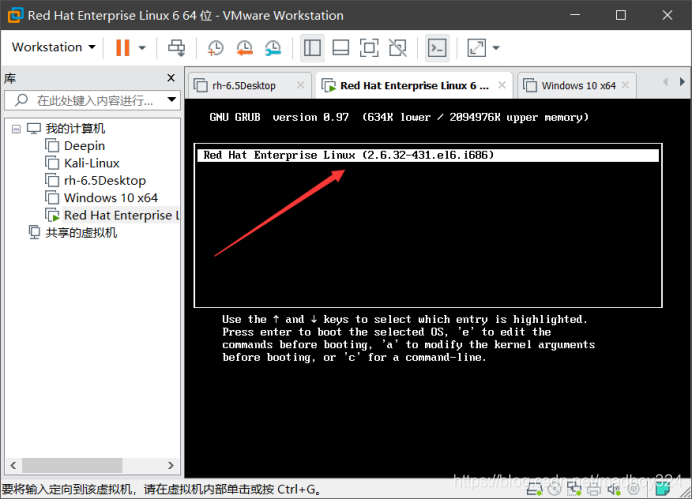Click the printer status icon
The image size is (692, 500).
click(594, 489)
